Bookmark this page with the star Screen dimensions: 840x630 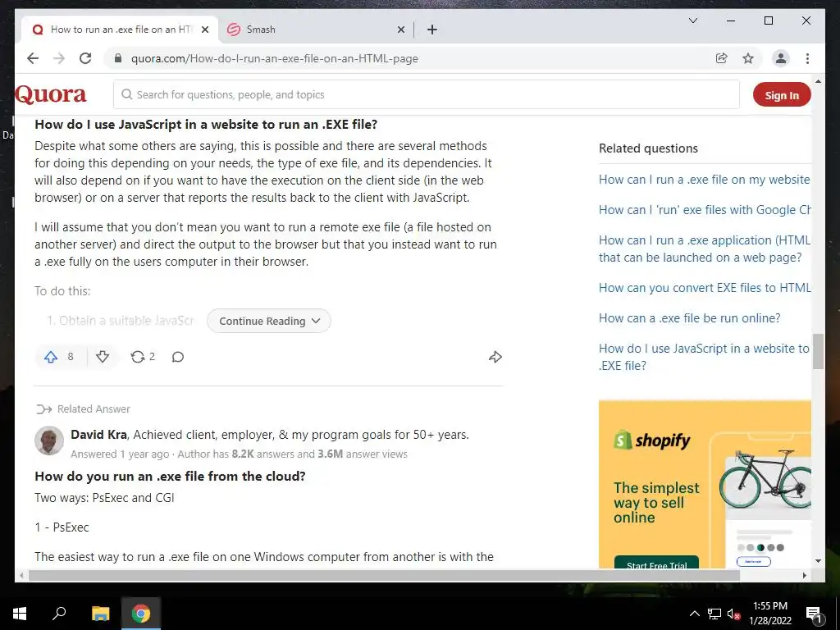(x=748, y=58)
